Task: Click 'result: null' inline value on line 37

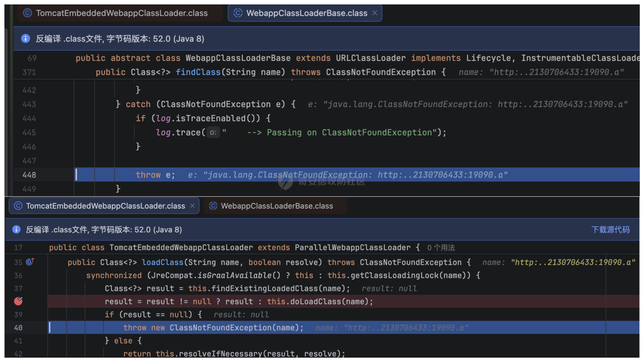Action: click(x=389, y=289)
